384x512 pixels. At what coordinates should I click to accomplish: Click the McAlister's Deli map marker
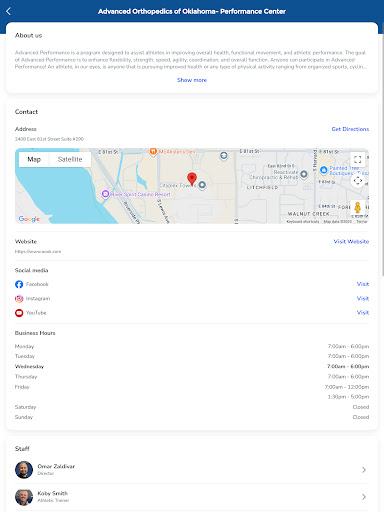(x=153, y=152)
